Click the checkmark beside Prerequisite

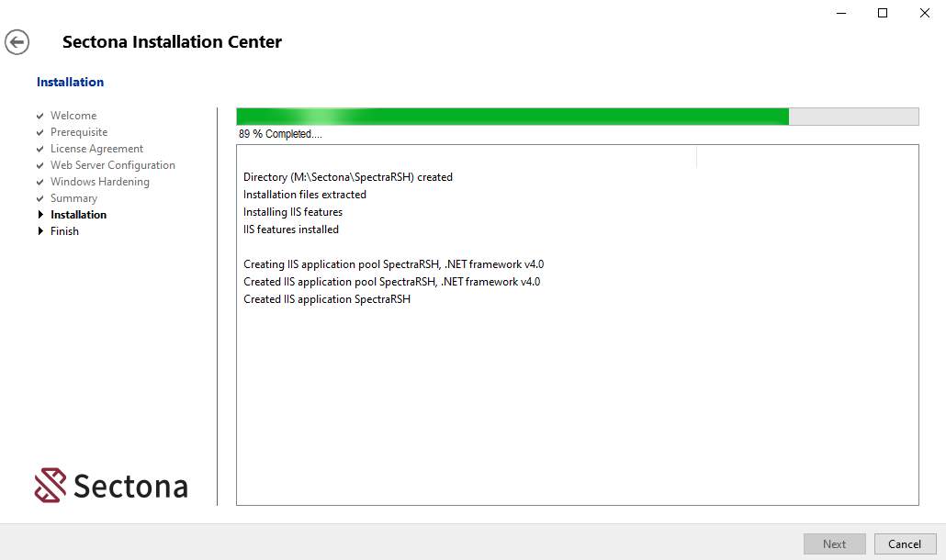pyautogui.click(x=40, y=133)
